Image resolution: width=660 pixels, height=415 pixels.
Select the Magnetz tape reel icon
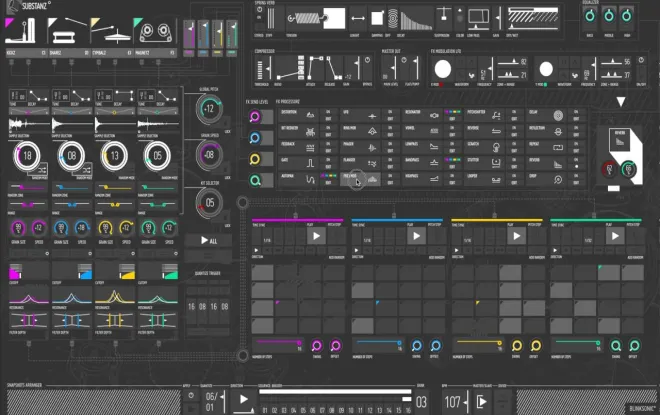[155, 32]
